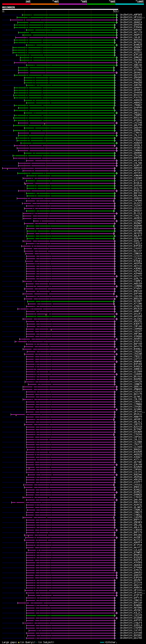Click the orange ~40% identity legend segment
146x644 pixels.
(x=44, y=4)
